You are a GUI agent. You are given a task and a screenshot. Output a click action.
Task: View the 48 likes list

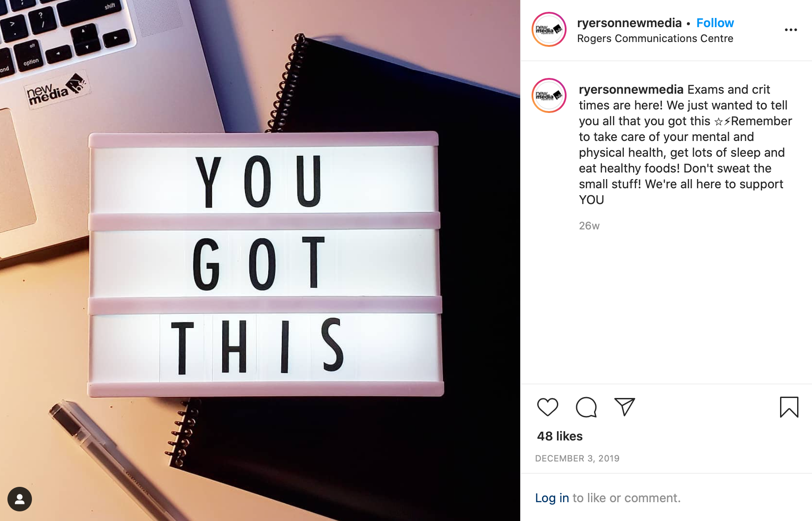pyautogui.click(x=560, y=436)
